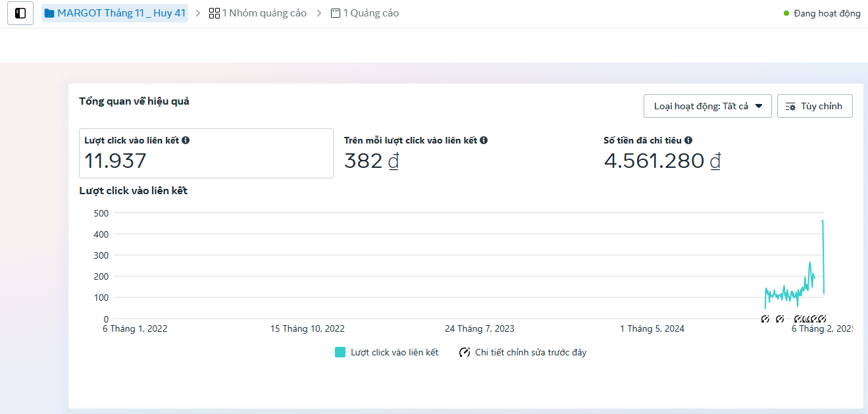This screenshot has height=414, width=868.
Task: Click the 11.937 link clicks value
Action: 115,161
